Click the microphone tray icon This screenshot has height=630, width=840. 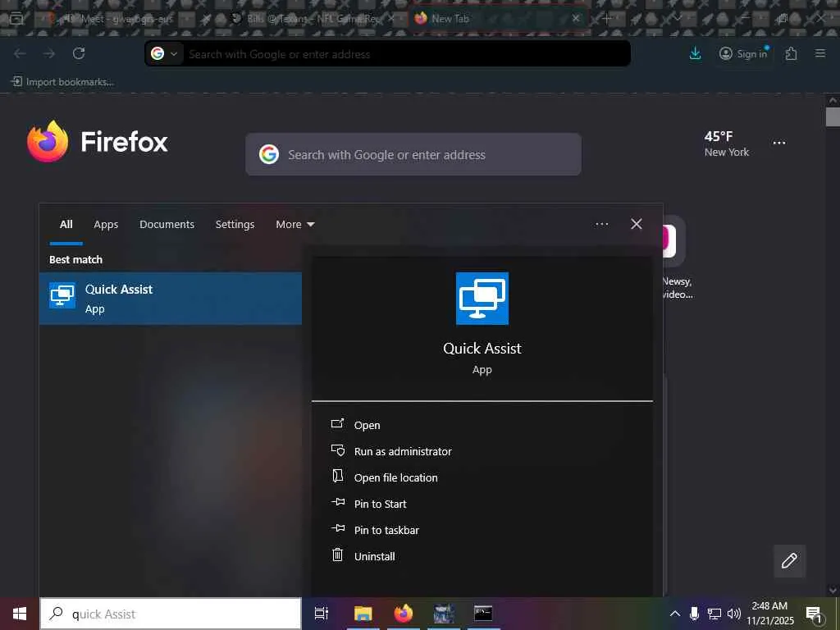click(x=694, y=614)
